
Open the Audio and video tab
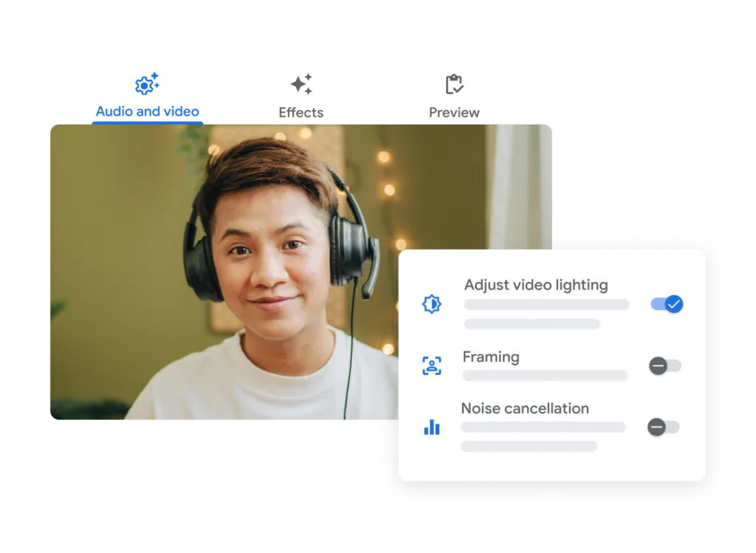point(147,98)
